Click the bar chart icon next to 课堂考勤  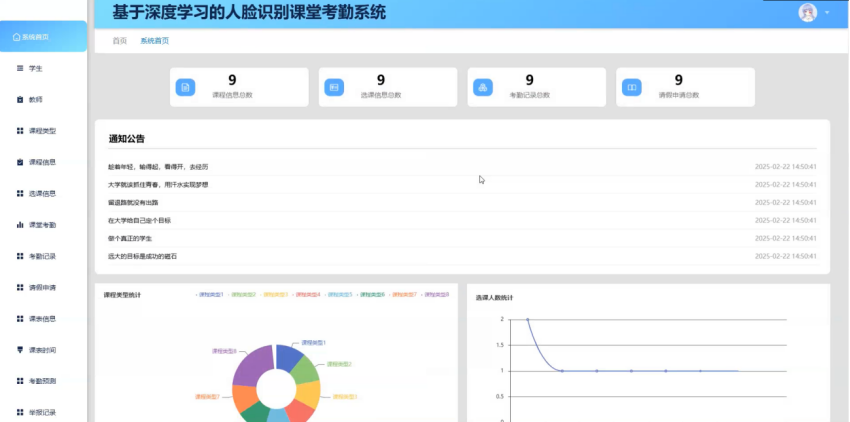[20, 225]
